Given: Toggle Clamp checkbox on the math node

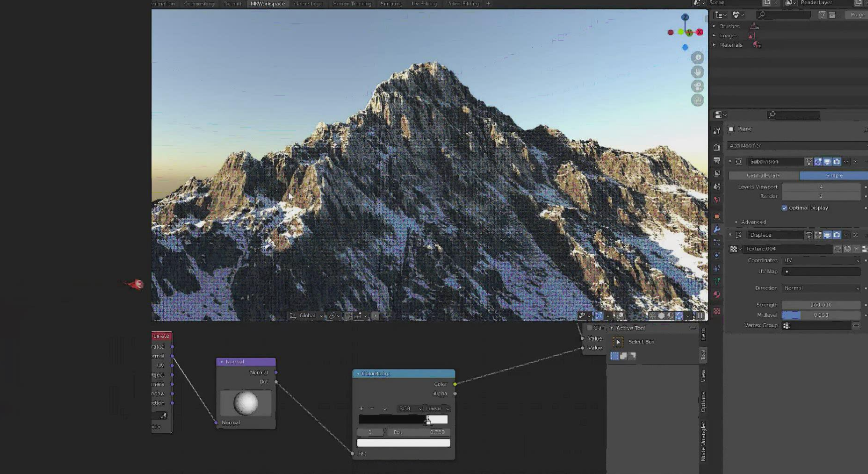Looking at the screenshot, I should tap(589, 328).
